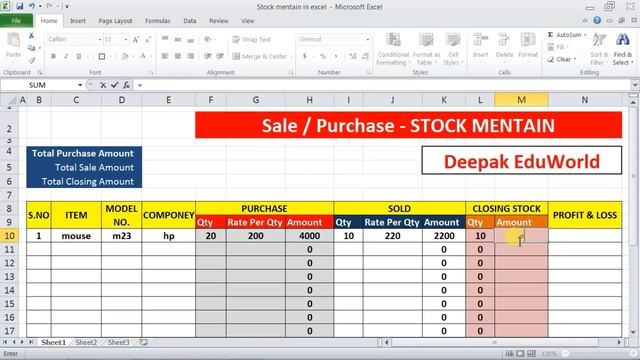640x360 pixels.
Task: Toggle Align Text Left
Action: click(x=165, y=56)
